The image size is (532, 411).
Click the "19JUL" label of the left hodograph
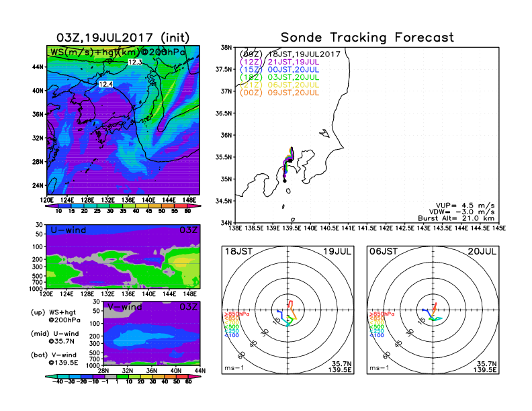click(337, 251)
